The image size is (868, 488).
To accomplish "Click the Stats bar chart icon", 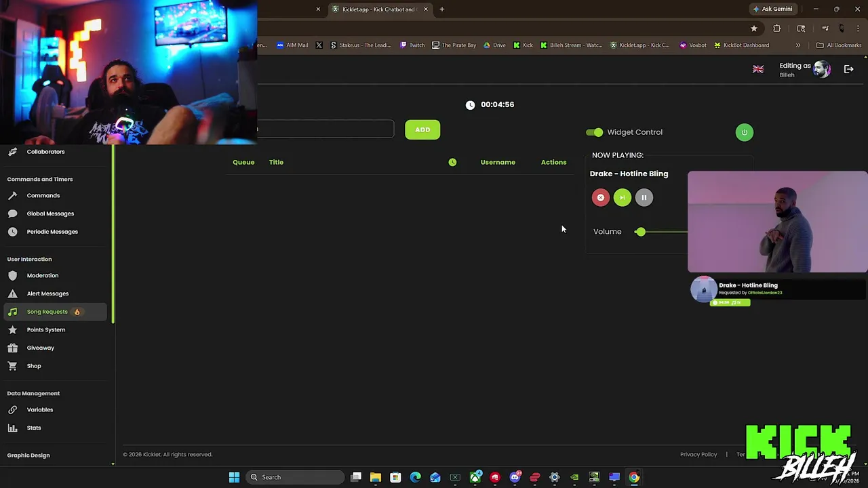I will tap(12, 428).
